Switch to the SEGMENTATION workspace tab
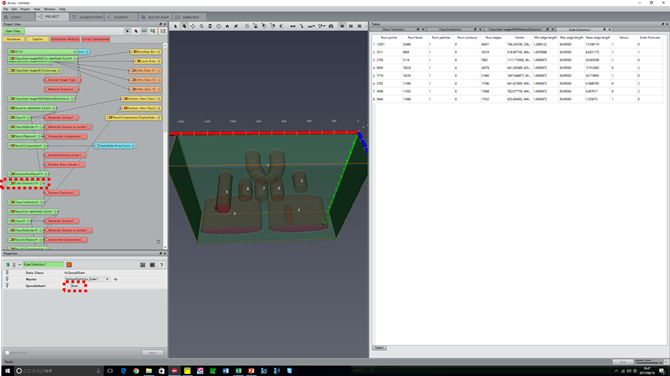The image size is (670, 376). [87, 17]
